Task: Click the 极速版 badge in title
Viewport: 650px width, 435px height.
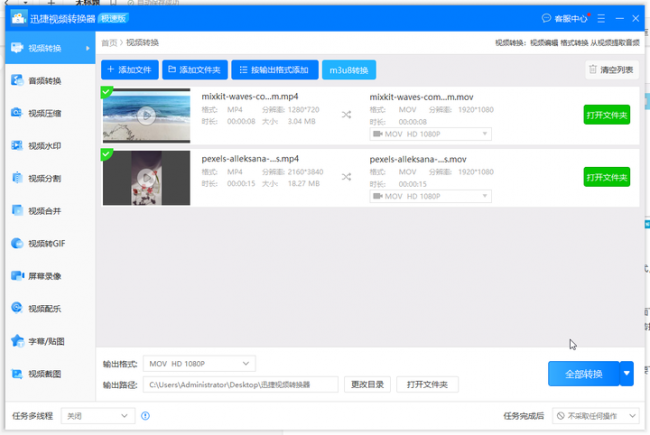Action: click(114, 18)
